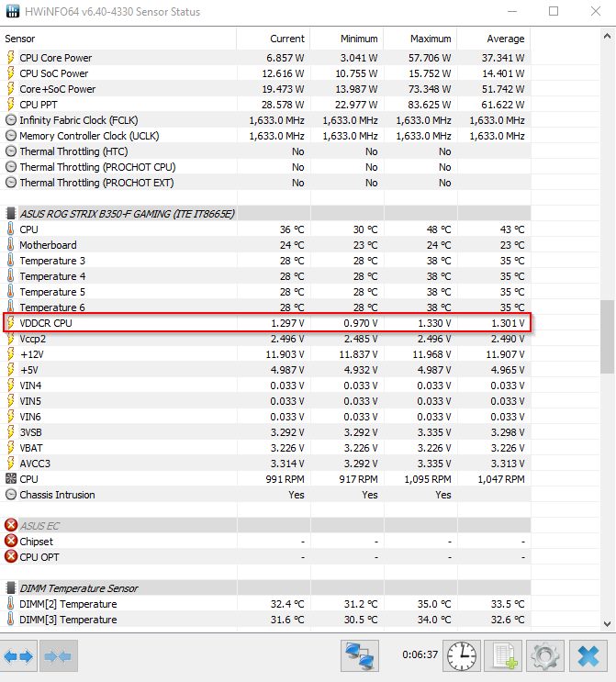
Task: Click the DIMM Temperature Sensor chip icon
Action: 11,588
